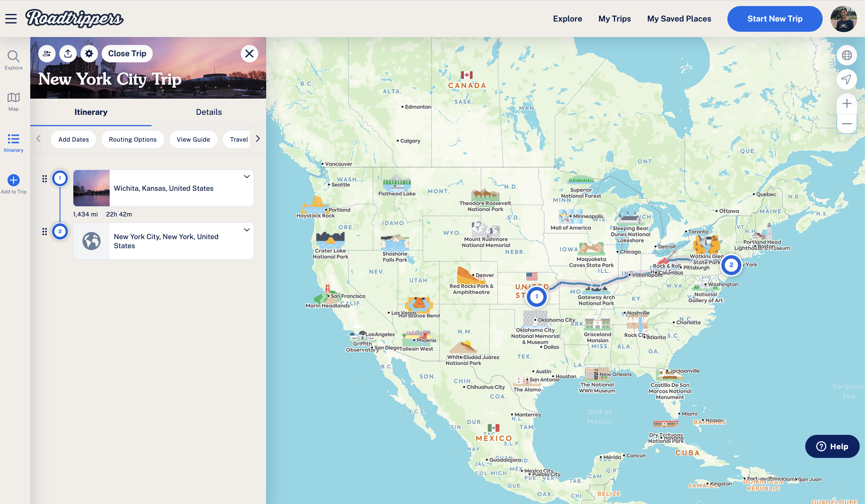This screenshot has height=504, width=865.
Task: Click the Flathead Lake map icon
Action: (397, 182)
